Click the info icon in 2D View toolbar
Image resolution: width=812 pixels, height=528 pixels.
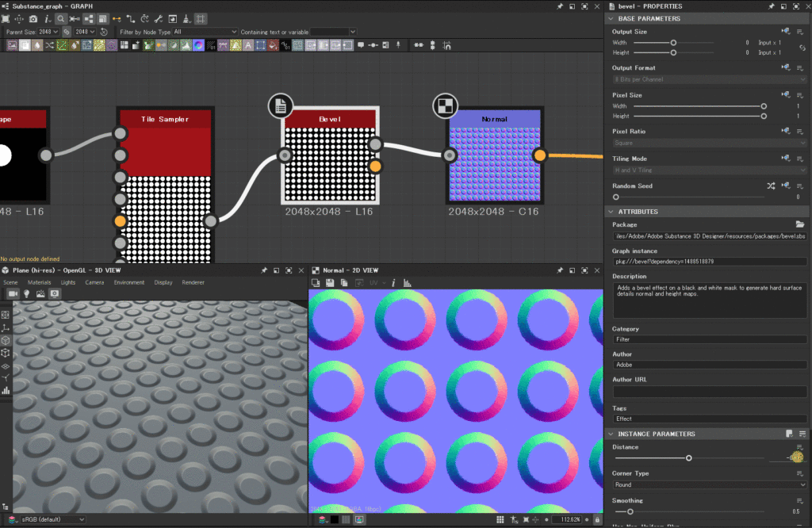pyautogui.click(x=393, y=283)
